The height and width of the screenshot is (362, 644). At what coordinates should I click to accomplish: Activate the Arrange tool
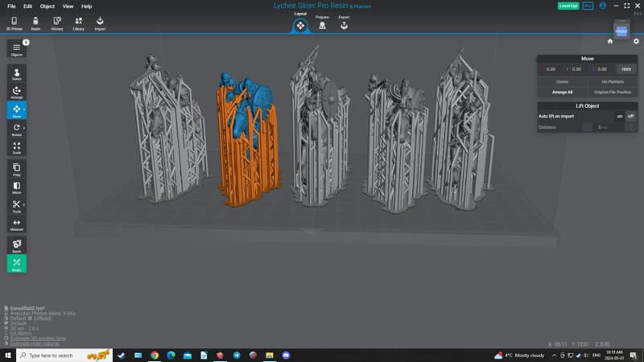[x=16, y=93]
